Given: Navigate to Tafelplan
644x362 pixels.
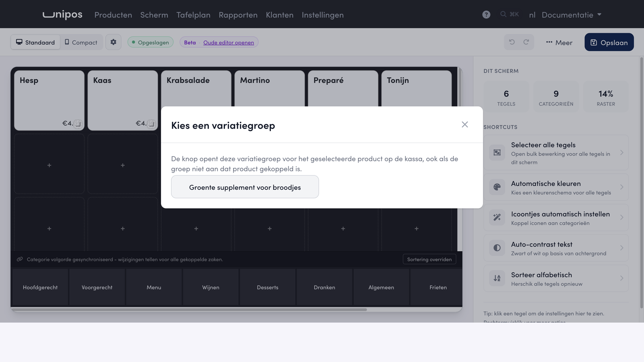Looking at the screenshot, I should pyautogui.click(x=193, y=15).
